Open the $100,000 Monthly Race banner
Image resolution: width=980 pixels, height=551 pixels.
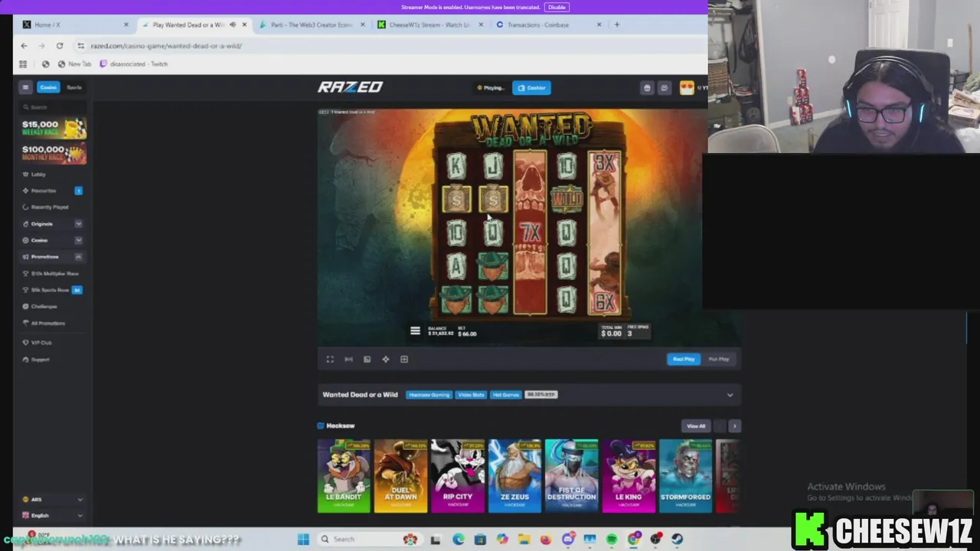click(54, 153)
